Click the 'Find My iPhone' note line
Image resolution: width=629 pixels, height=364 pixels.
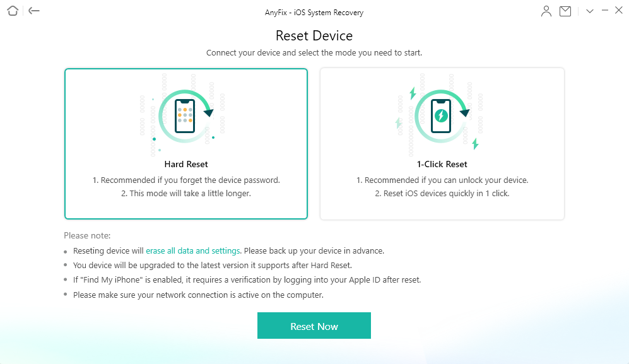tap(247, 279)
